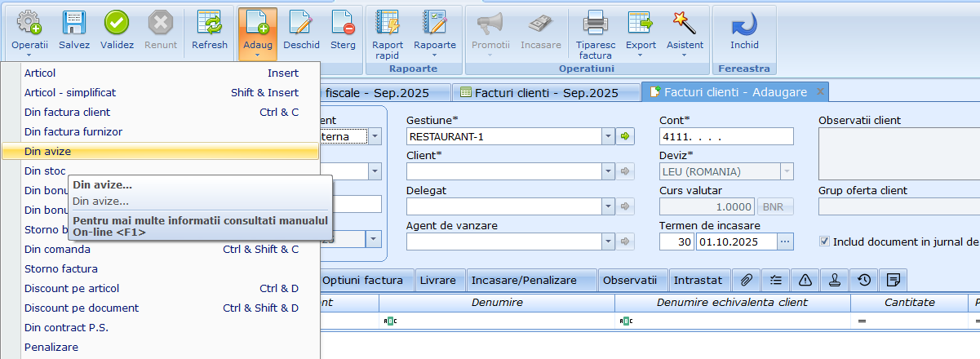The image size is (980, 359).
Task: Open the attachments paperclip tab icon
Action: 747,280
